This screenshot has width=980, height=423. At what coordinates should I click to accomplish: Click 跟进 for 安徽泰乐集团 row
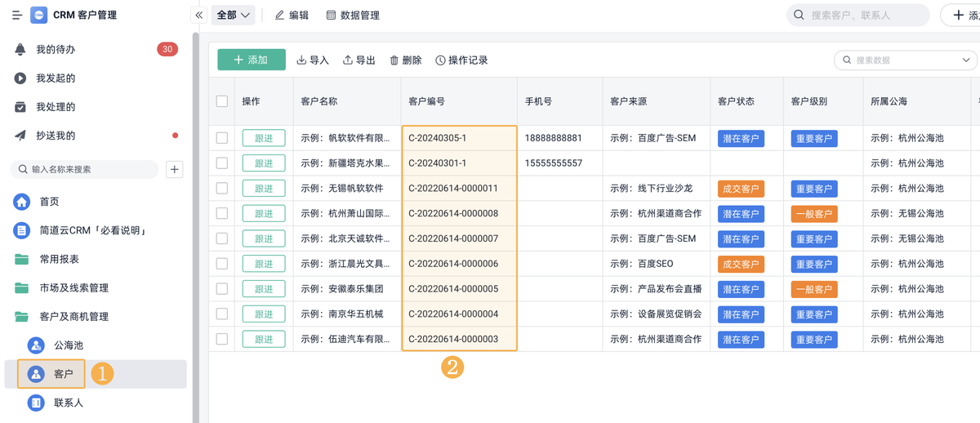click(264, 289)
